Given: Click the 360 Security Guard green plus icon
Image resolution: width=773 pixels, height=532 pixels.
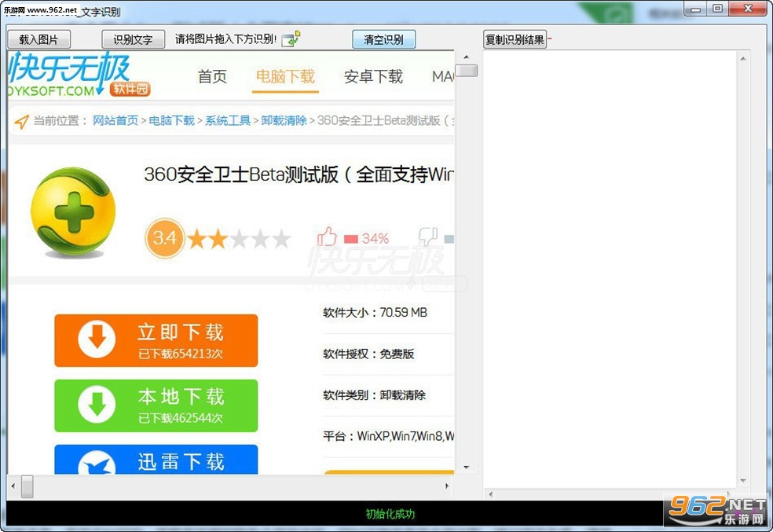Looking at the screenshot, I should tap(73, 212).
